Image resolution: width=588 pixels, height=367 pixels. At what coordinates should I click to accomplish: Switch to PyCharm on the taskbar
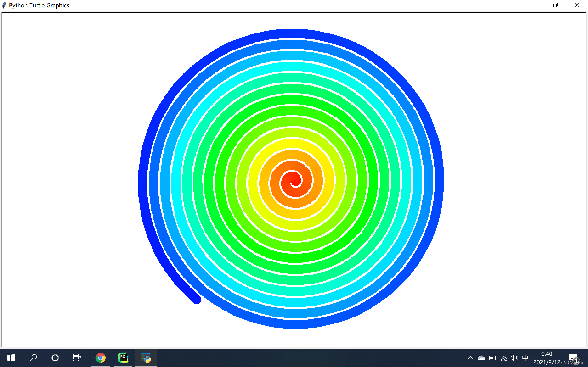point(123,358)
